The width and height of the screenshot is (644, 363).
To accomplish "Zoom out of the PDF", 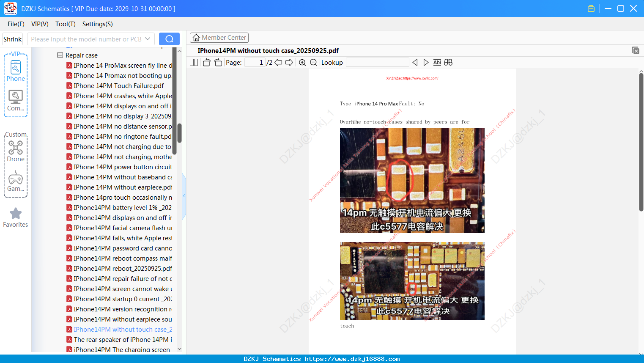I will pyautogui.click(x=313, y=63).
